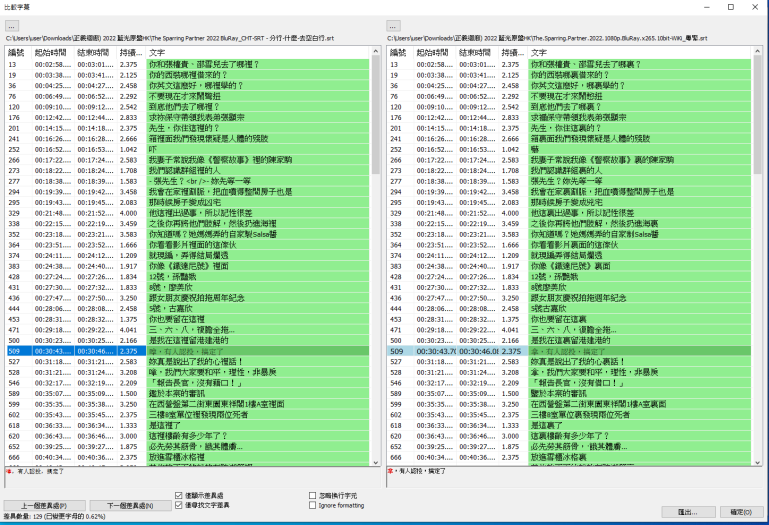This screenshot has height=525, width=769.
Task: Click the 匯出... export button
Action: point(688,512)
